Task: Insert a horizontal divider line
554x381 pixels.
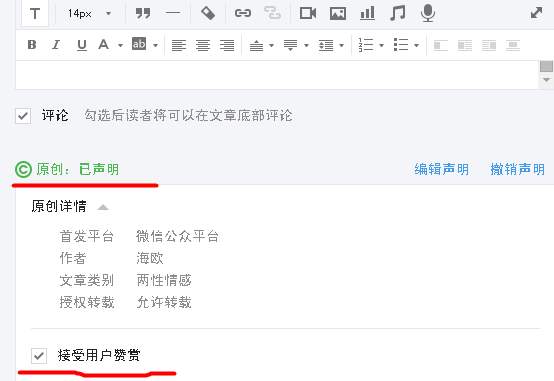Action: [x=173, y=13]
